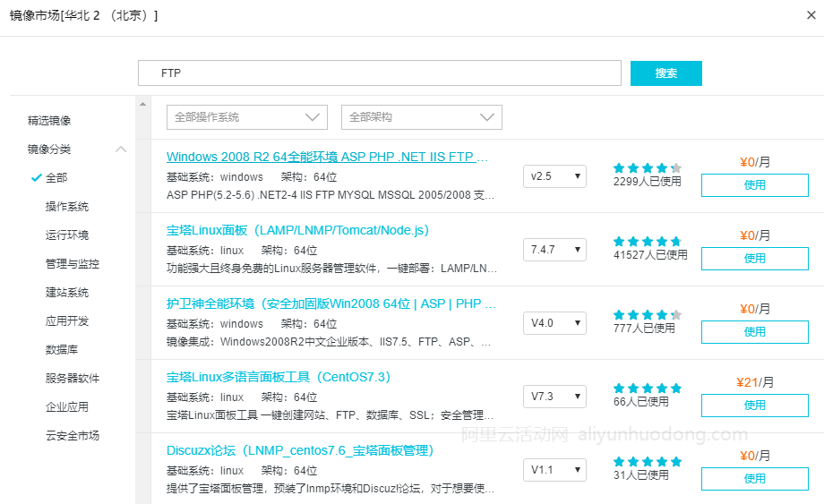Select 精选镜像 in the sidebar
This screenshot has height=504, width=824.
(49, 121)
